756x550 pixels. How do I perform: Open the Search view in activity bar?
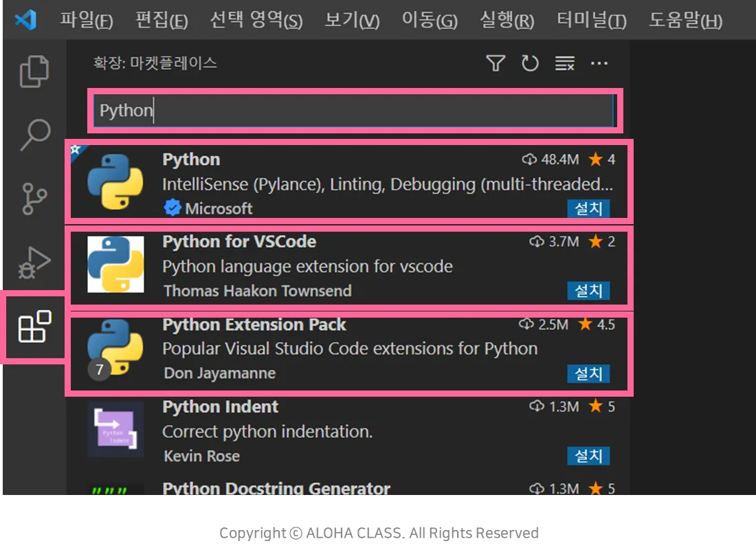[x=35, y=135]
